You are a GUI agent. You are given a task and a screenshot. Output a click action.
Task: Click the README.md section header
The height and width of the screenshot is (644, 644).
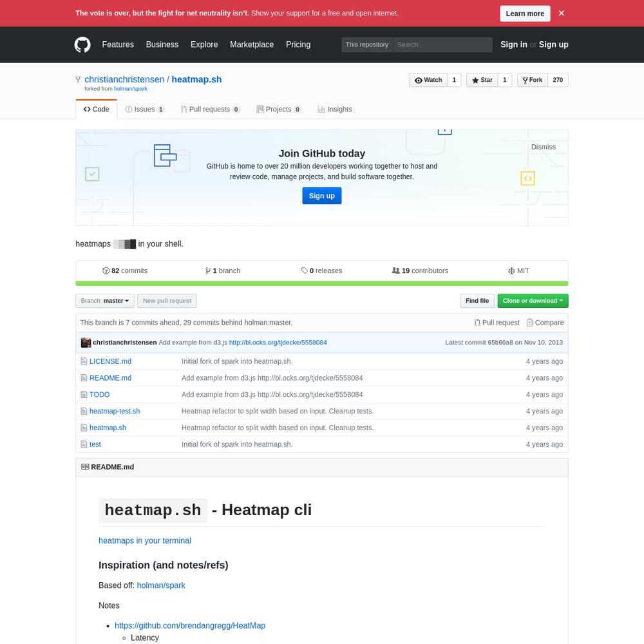321,467
